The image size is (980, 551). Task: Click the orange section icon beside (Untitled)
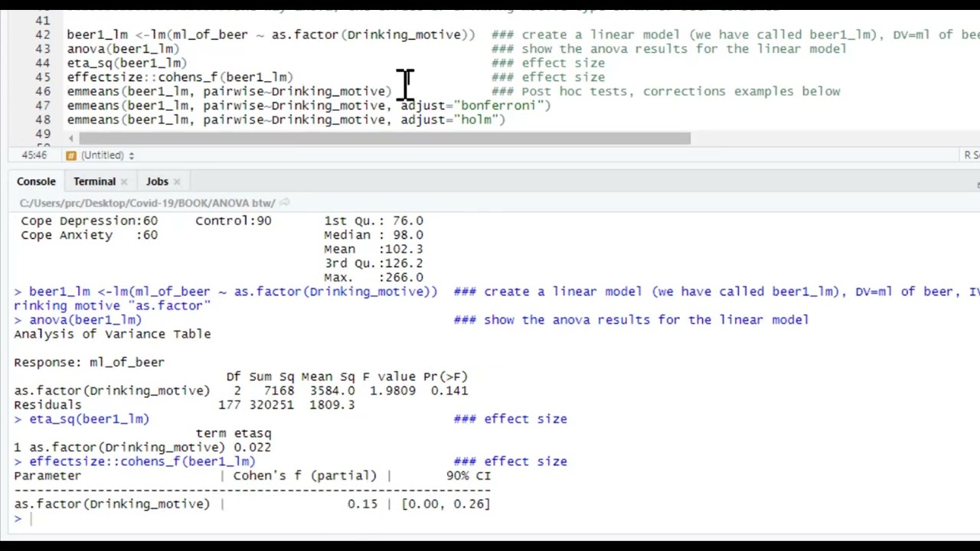pos(70,155)
